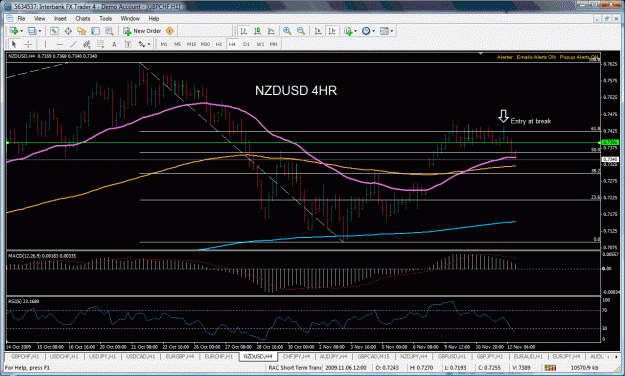Select the trendline drawing tool
Screen dimensions: 625x376
click(73, 44)
